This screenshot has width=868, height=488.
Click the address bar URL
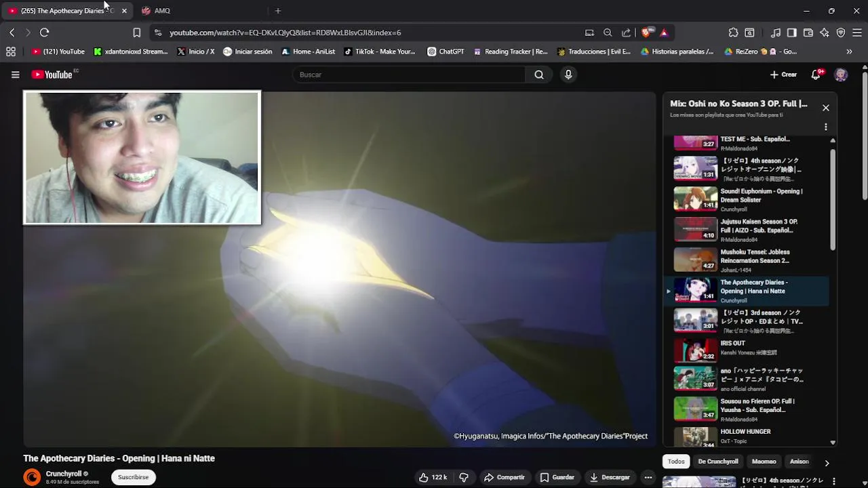point(285,33)
